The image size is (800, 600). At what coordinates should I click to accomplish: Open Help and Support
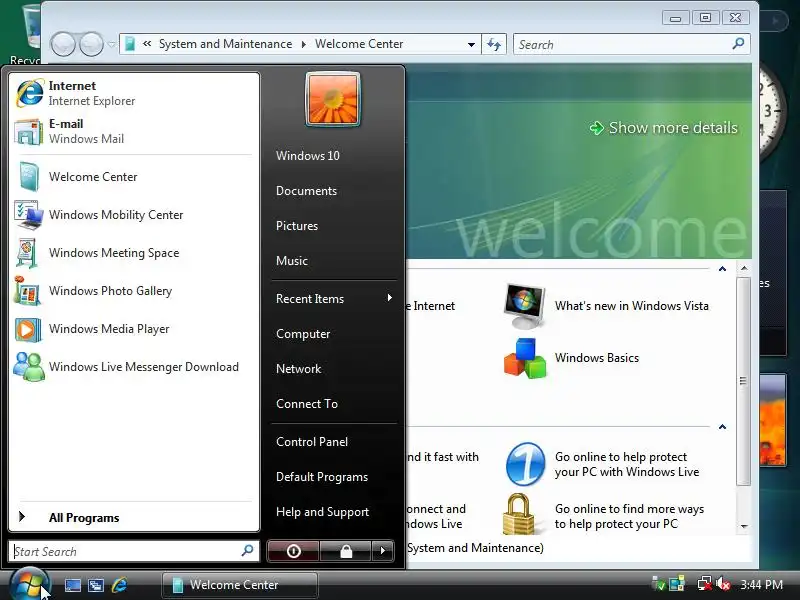click(x=322, y=512)
